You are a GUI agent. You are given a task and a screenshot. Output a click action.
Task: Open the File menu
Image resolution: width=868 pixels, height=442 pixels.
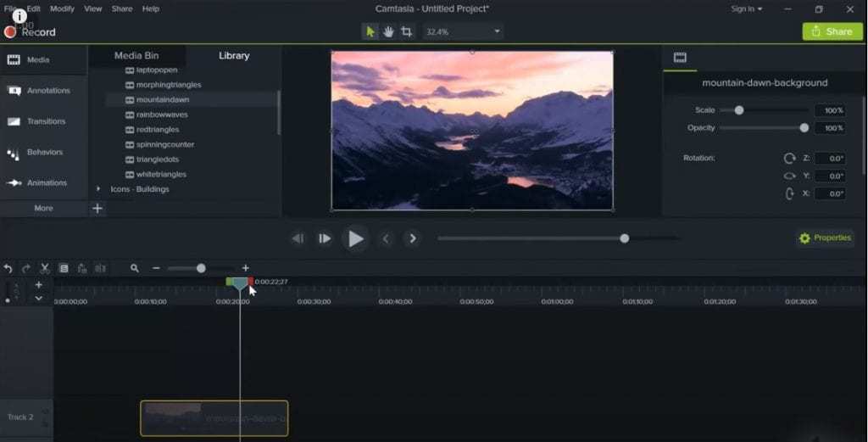[10, 8]
